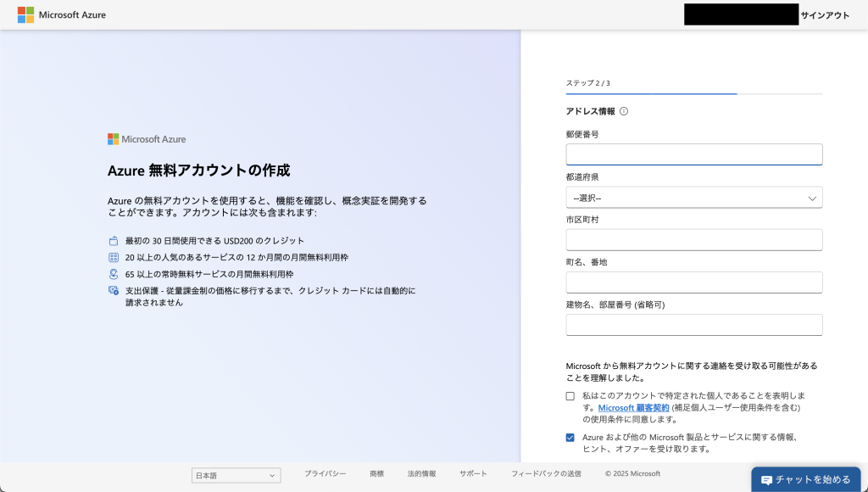
Task: Click the spending protection shield icon
Action: pyautogui.click(x=114, y=291)
